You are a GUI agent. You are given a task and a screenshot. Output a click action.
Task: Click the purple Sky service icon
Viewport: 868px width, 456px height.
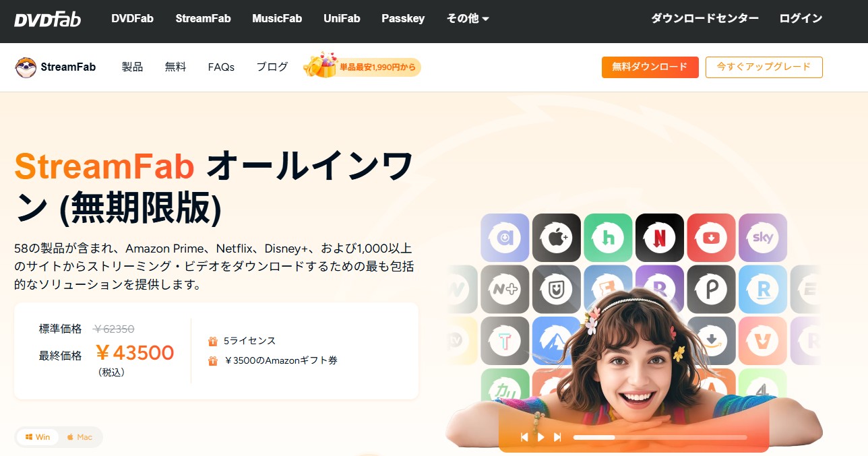click(x=762, y=238)
